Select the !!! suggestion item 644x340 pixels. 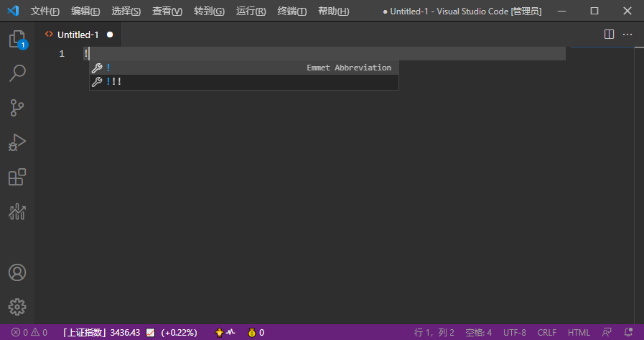[244, 82]
